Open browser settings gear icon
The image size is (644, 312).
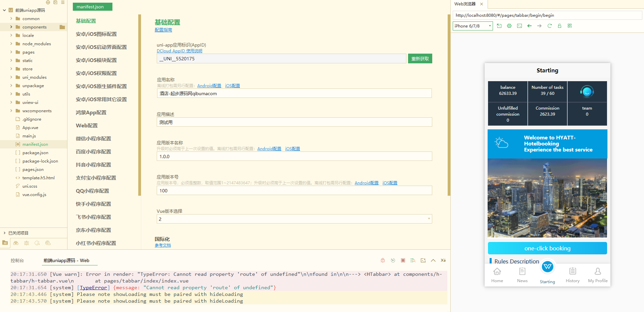(509, 26)
